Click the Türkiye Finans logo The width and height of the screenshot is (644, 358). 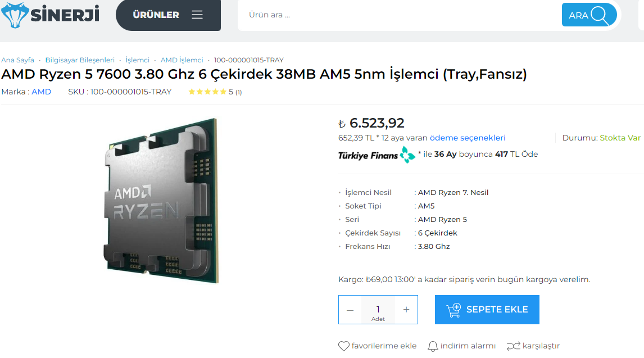pyautogui.click(x=377, y=155)
